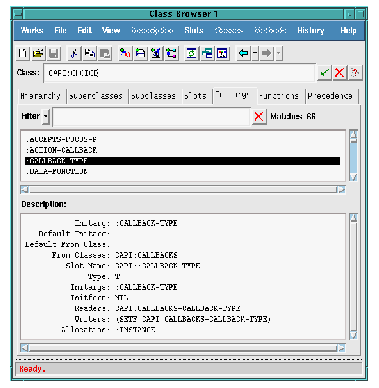Click the Ready status bar message
Viewport: 379px width, 388px height.
[33, 369]
